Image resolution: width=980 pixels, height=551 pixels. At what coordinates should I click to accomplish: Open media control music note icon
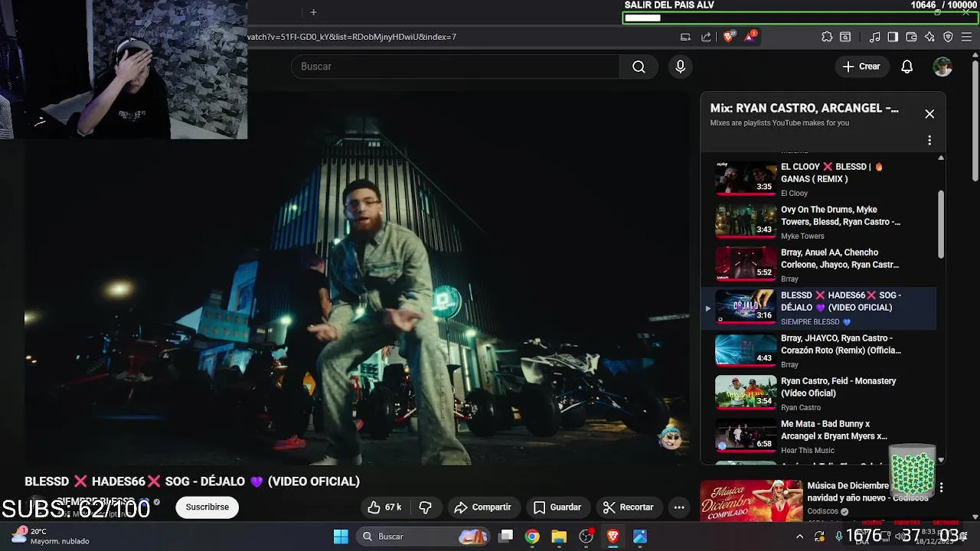click(874, 37)
